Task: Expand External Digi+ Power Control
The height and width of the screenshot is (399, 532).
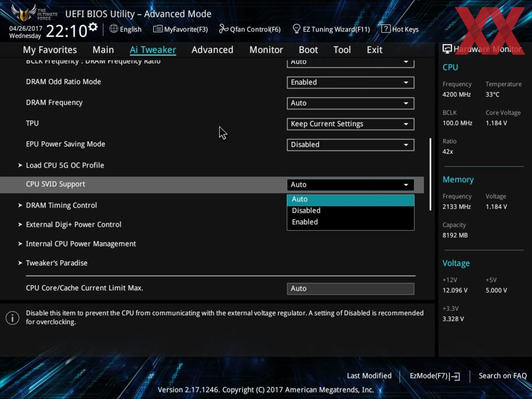Action: pyautogui.click(x=74, y=225)
